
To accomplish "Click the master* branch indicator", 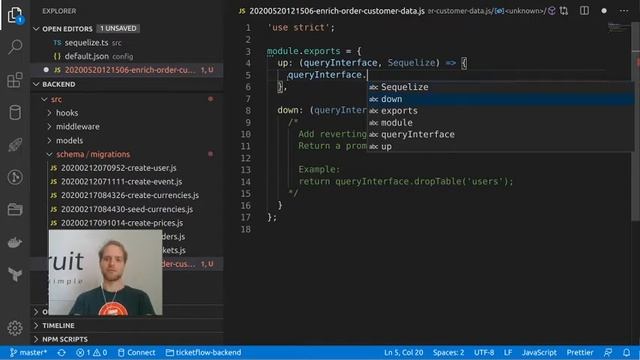I will tap(29, 353).
